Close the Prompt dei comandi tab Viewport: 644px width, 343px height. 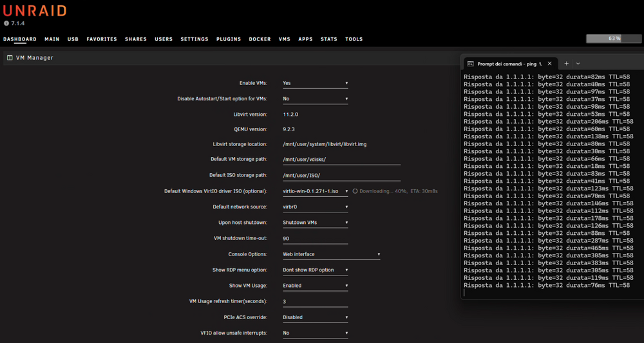coord(549,64)
